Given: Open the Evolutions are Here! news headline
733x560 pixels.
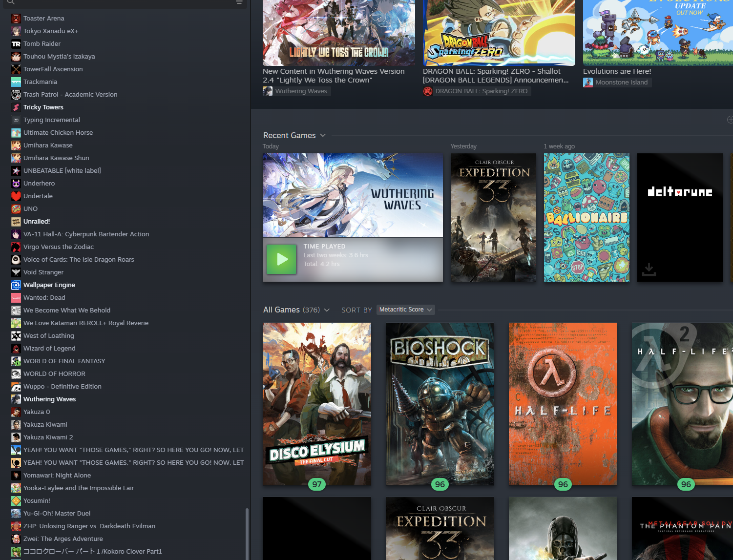Looking at the screenshot, I should click(x=617, y=71).
